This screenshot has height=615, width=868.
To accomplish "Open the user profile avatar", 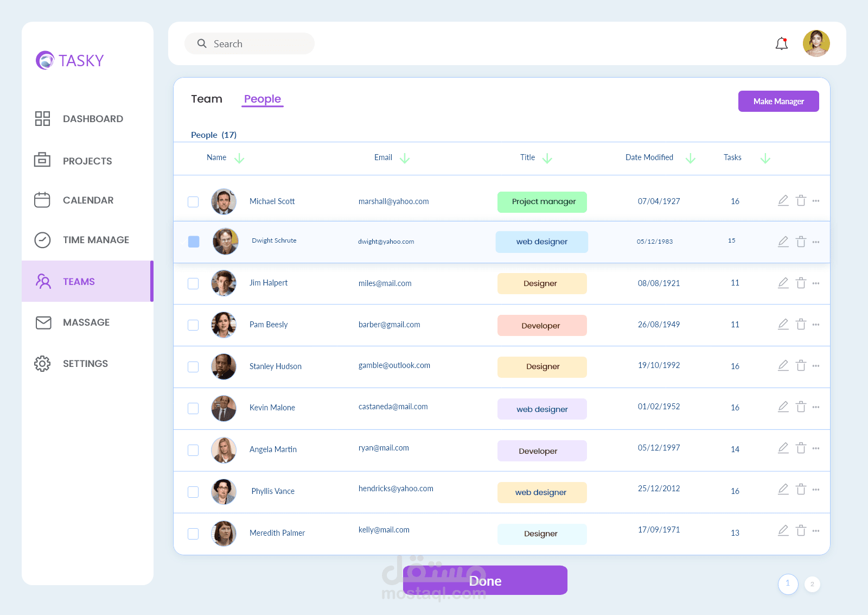I will [816, 43].
